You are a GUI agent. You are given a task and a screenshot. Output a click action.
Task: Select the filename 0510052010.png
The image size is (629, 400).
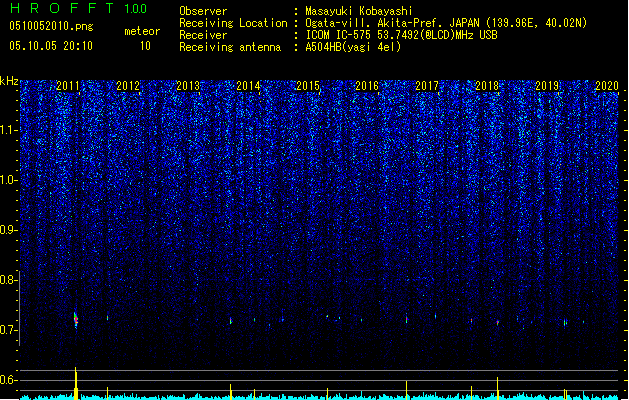[51, 26]
